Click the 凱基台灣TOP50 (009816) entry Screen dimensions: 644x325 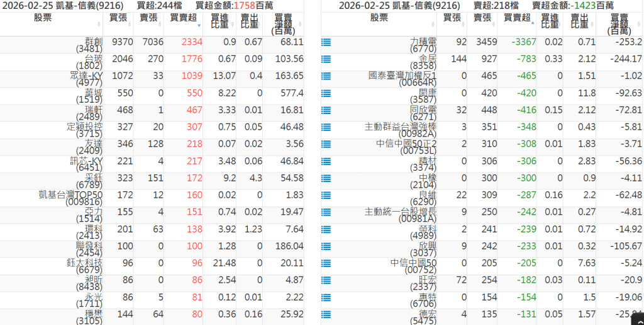tap(70, 197)
